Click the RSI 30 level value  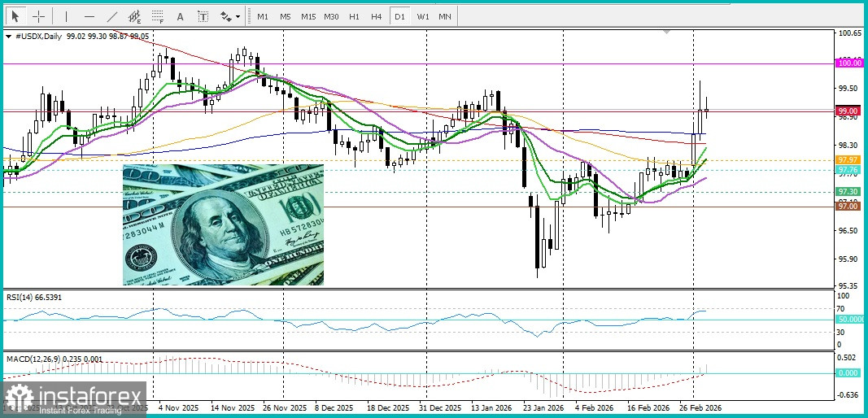[x=841, y=332]
